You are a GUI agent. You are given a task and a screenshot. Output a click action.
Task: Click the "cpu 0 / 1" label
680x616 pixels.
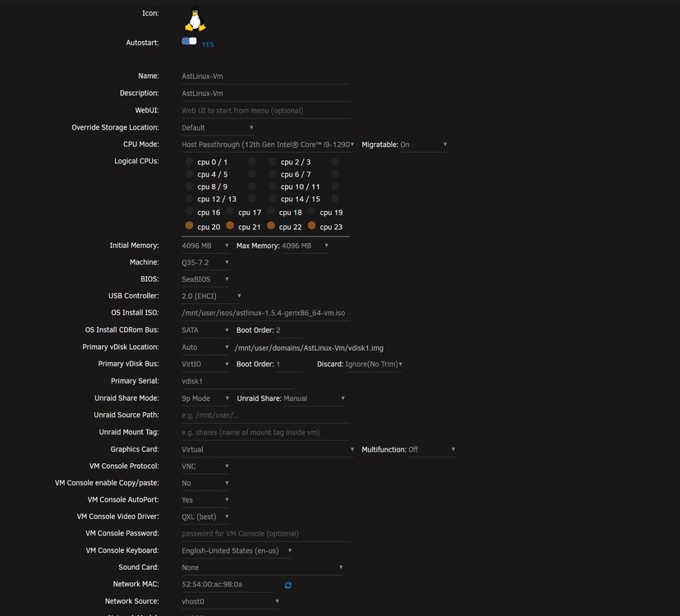click(212, 163)
